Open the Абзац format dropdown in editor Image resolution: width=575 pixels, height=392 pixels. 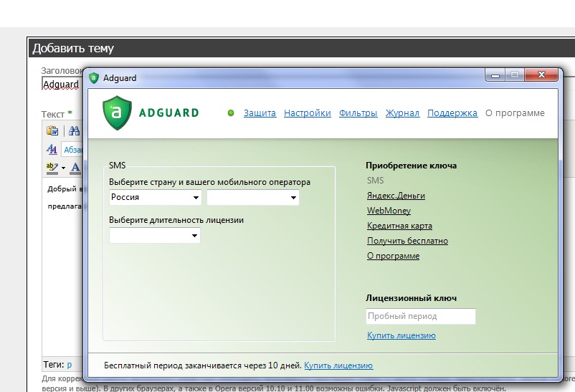72,150
